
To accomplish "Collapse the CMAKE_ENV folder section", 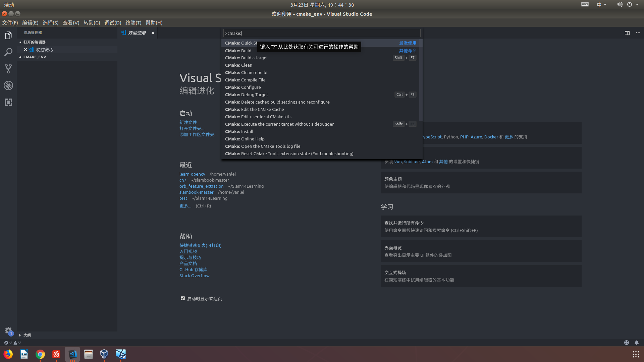I will (x=67, y=57).
